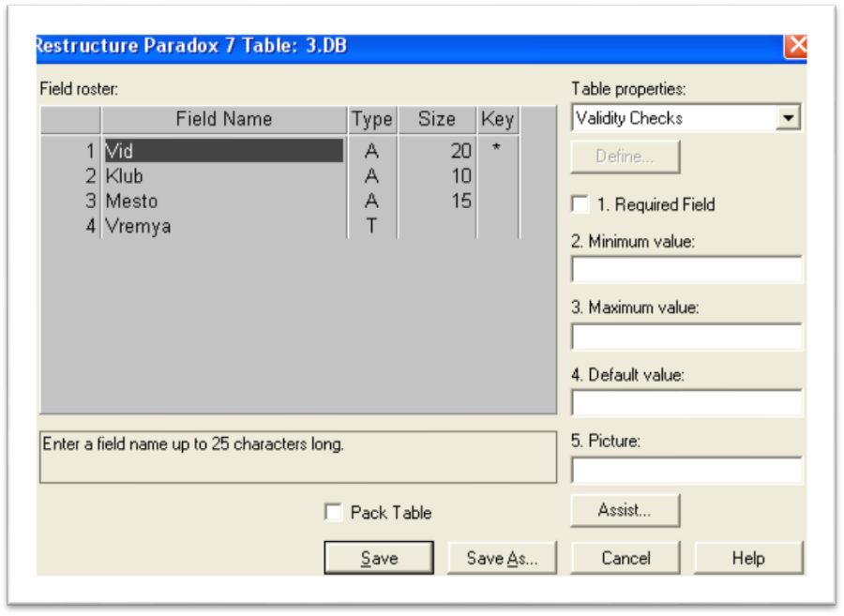
Task: Focus the Default value input field
Action: (x=686, y=403)
